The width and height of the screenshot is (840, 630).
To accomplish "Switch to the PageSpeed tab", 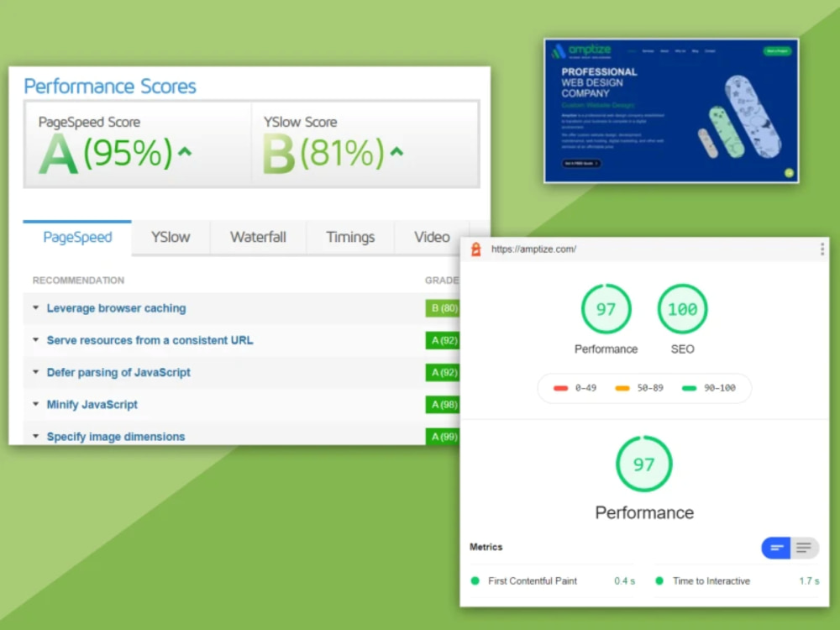I will (77, 237).
